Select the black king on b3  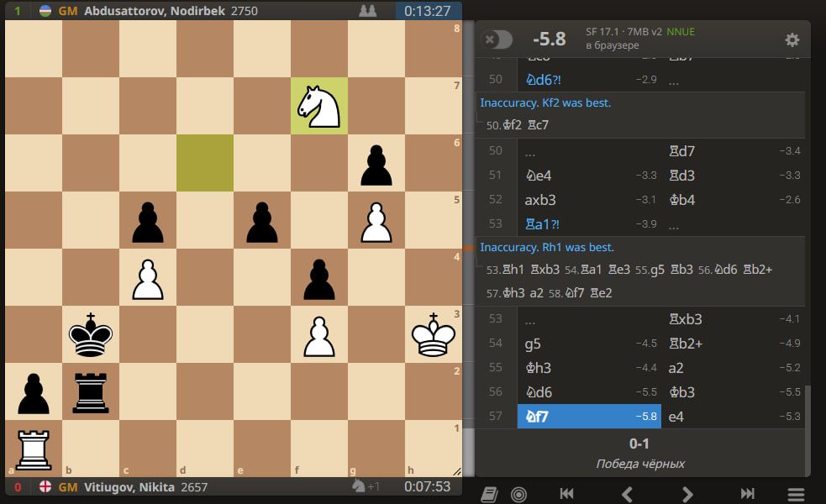pos(90,334)
